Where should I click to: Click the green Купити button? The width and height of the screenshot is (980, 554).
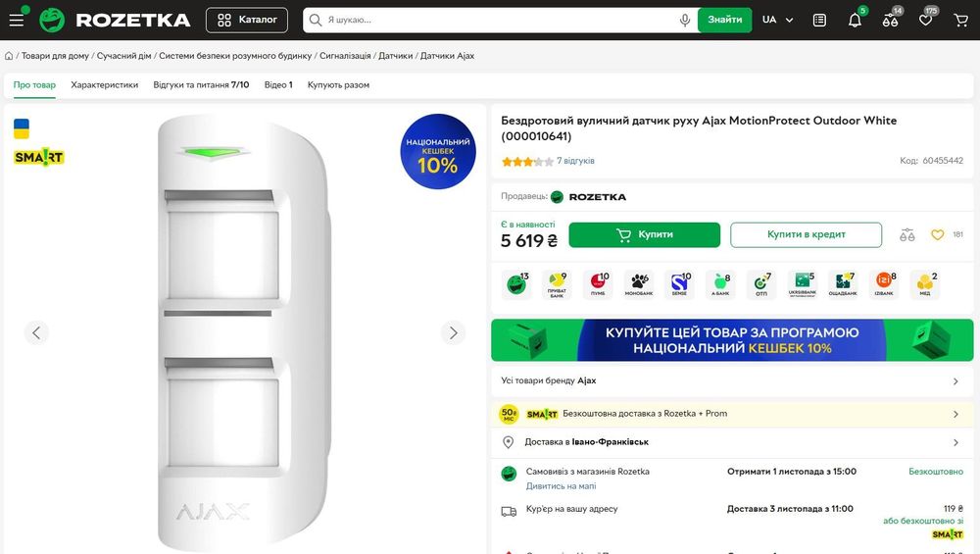644,235
